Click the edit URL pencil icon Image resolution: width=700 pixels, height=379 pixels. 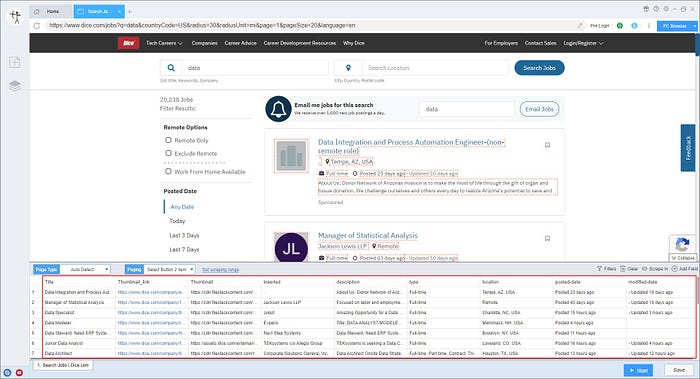(580, 25)
